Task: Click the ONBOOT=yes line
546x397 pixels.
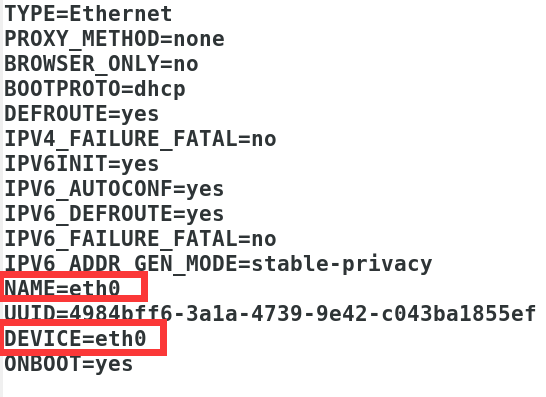Action: (69, 364)
